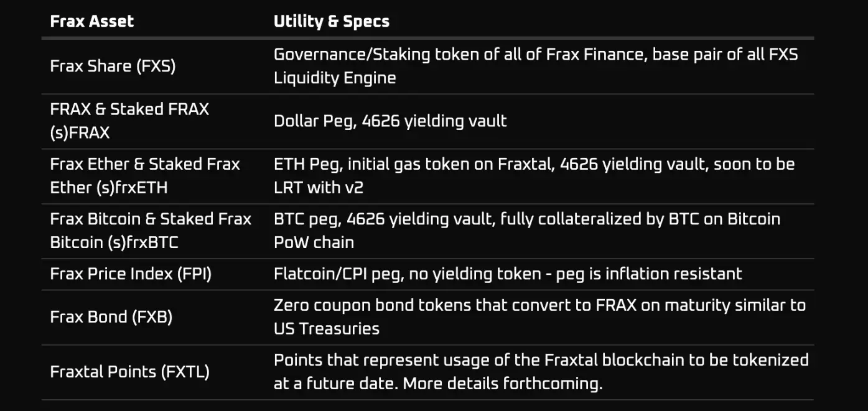Click the PoW chain text
This screenshot has width=868, height=411.
[314, 242]
